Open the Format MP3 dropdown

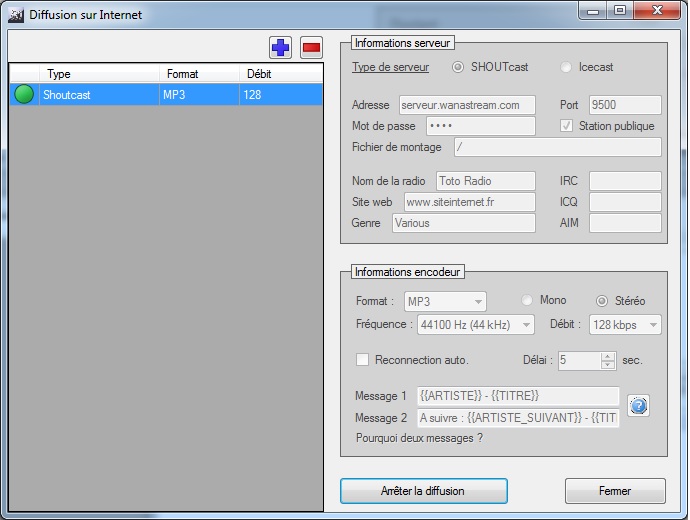[443, 301]
